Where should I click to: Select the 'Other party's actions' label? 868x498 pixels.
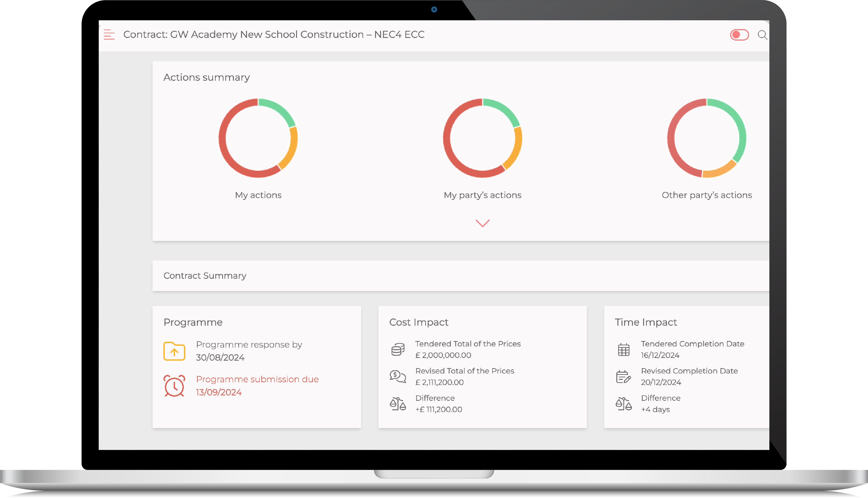point(706,195)
